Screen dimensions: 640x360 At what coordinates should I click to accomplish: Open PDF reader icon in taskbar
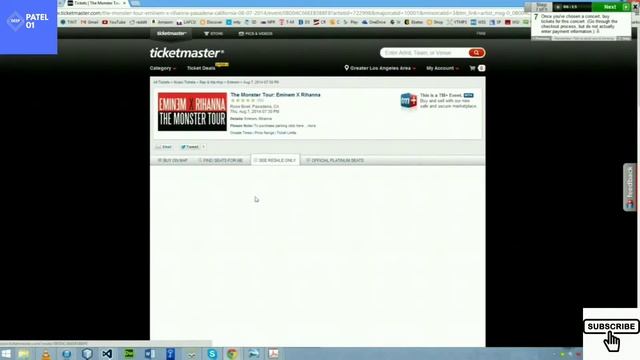point(273,354)
